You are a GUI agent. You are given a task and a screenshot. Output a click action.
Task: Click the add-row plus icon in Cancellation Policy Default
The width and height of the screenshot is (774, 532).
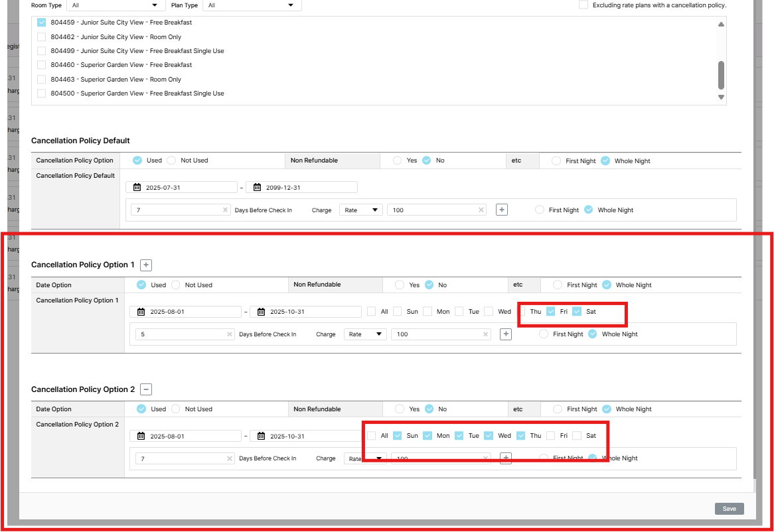[x=502, y=210]
